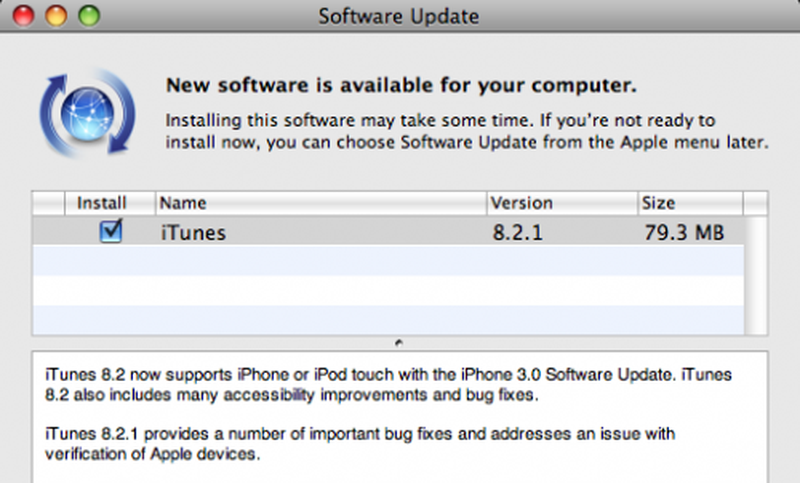Viewport: 800px width, 483px height.
Task: Click the update list vertical scrollbar track
Action: click(x=756, y=275)
